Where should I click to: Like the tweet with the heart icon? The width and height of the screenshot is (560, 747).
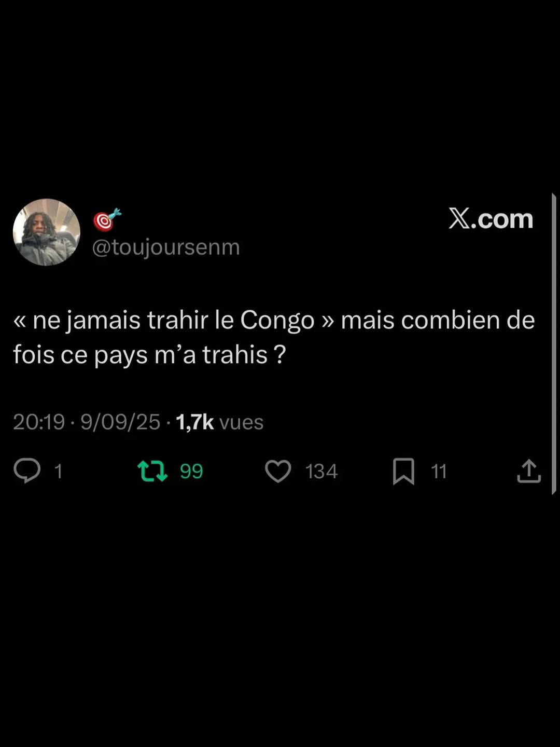[x=278, y=471]
